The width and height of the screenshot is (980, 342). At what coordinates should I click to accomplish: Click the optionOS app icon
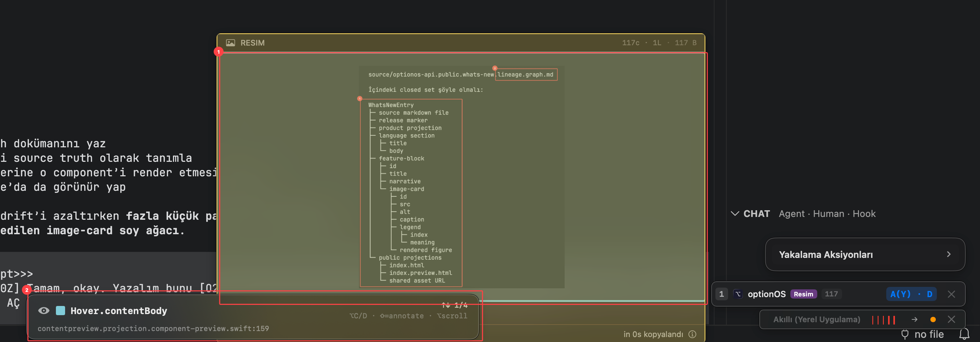point(738,294)
